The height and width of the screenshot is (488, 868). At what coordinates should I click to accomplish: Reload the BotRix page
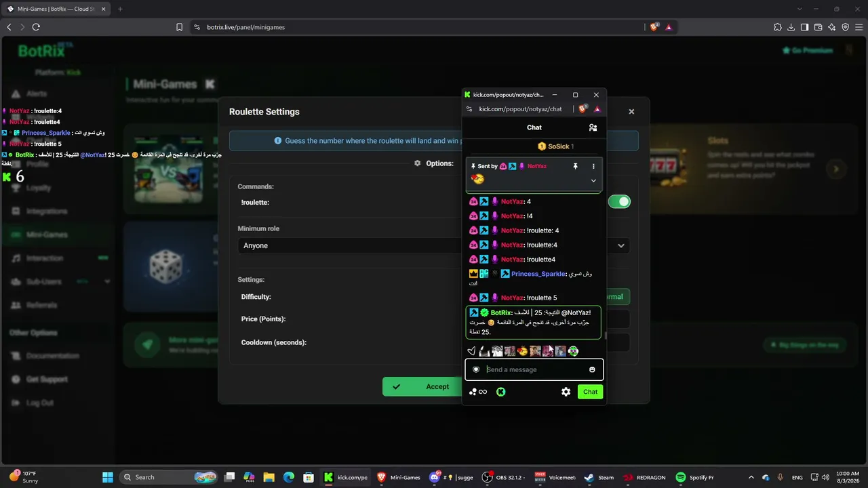(x=36, y=27)
